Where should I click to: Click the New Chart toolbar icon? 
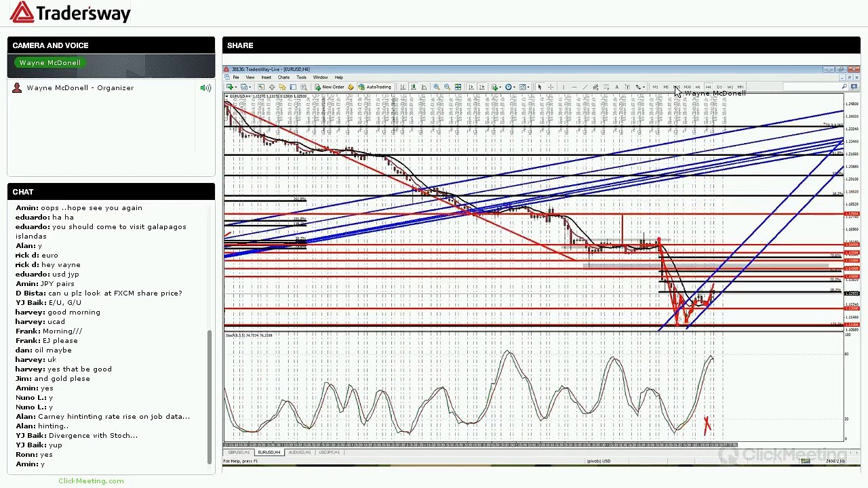coord(229,87)
